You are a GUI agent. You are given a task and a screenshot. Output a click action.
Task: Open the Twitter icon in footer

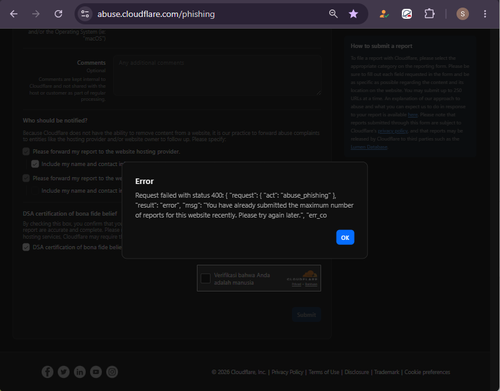click(64, 372)
